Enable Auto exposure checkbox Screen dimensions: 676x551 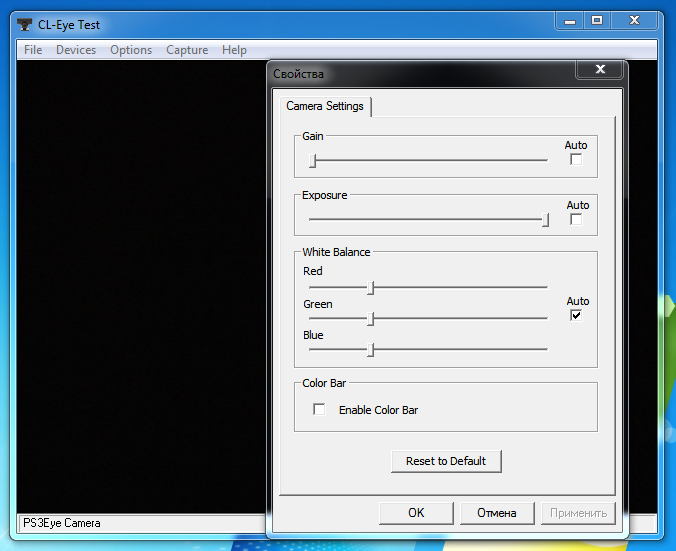(576, 219)
